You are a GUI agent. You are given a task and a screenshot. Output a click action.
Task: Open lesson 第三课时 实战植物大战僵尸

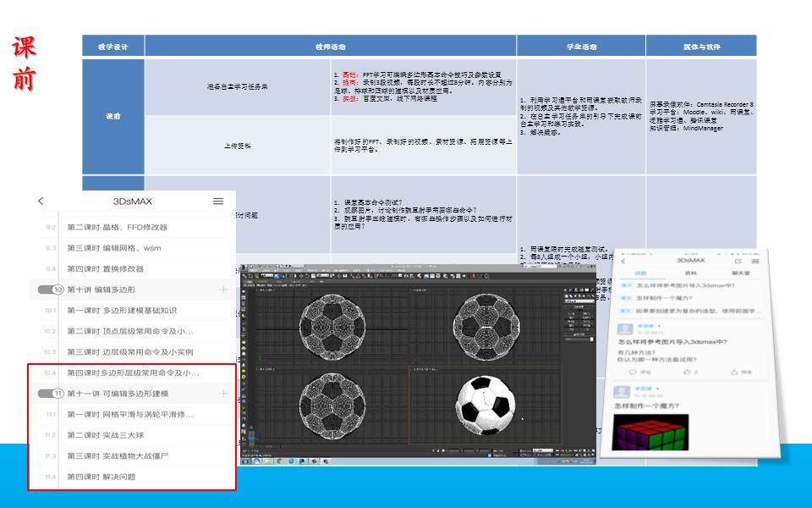click(x=124, y=456)
